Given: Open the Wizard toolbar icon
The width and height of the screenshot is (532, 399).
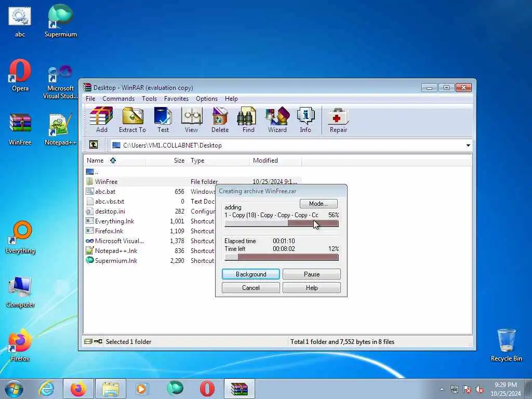Looking at the screenshot, I should point(277,120).
